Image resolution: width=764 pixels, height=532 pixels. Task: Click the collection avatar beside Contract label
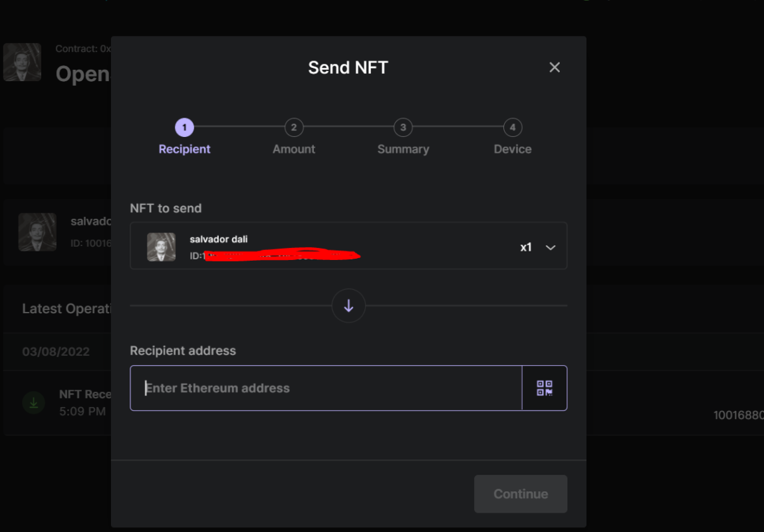[23, 63]
